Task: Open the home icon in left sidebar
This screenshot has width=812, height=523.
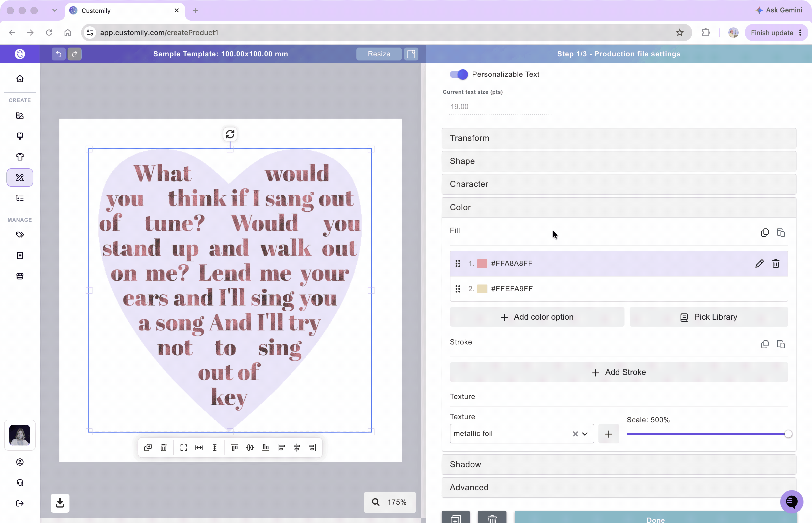Action: [20, 79]
